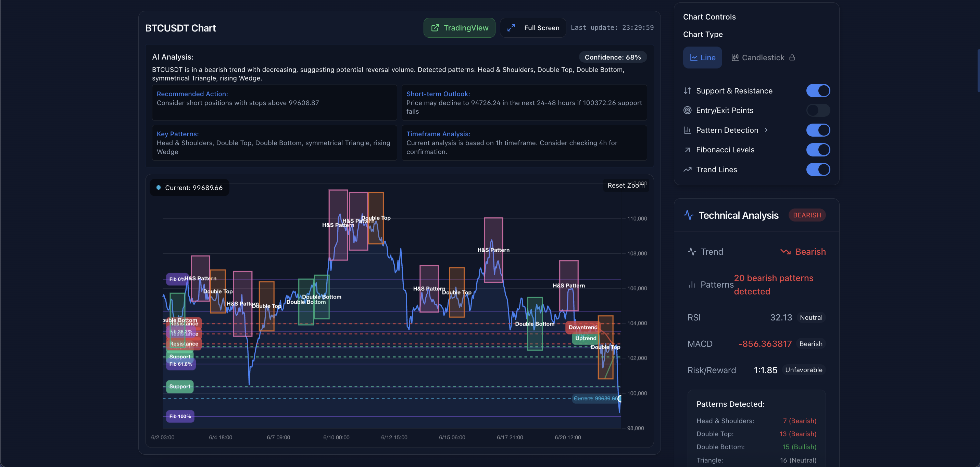Click the Fib 100% level label
Image resolution: width=980 pixels, height=467 pixels.
(x=180, y=416)
